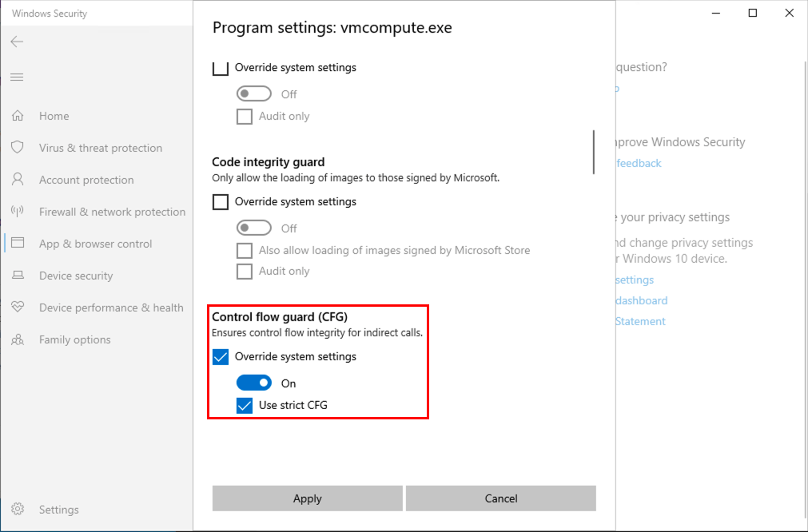Open Account protection via the person icon
The width and height of the screenshot is (808, 532).
click(x=18, y=180)
